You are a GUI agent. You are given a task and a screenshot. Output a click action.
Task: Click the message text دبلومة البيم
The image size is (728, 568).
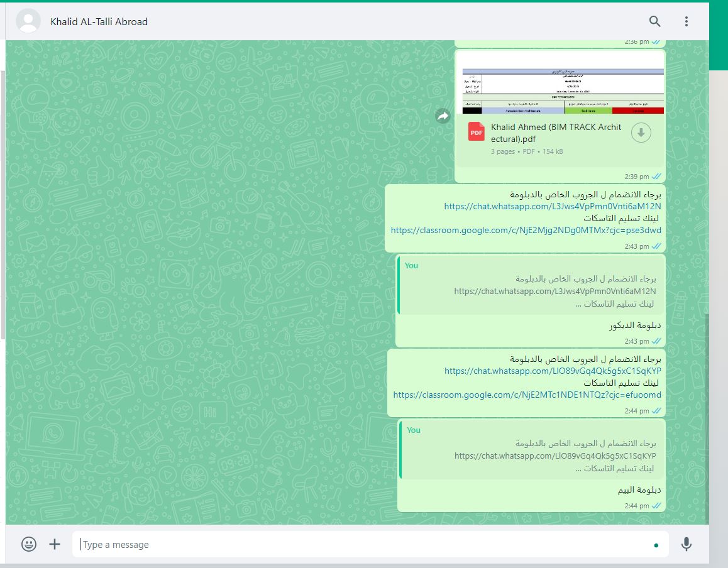[639, 490]
